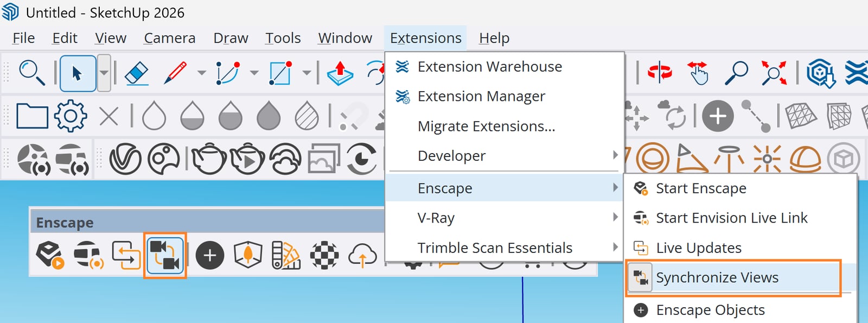Open the Edit menu
868x323 pixels.
pyautogui.click(x=65, y=38)
